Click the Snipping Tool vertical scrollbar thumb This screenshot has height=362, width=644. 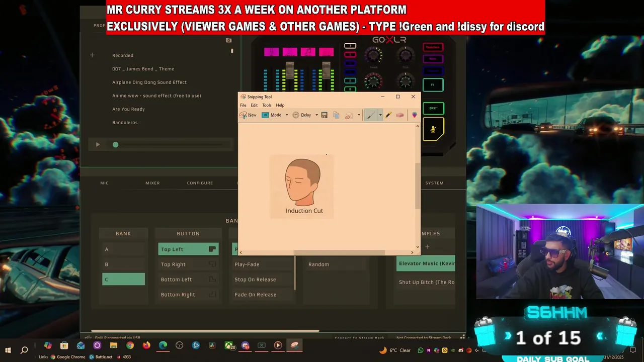418,186
